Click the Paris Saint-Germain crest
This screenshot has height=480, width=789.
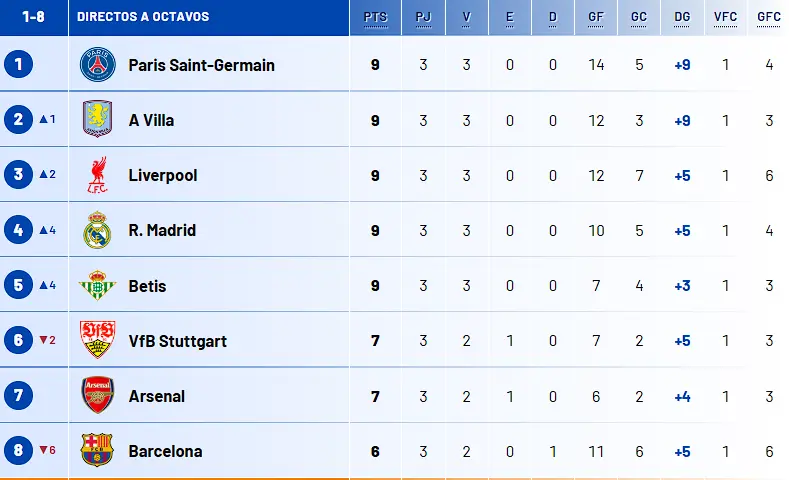[98, 64]
